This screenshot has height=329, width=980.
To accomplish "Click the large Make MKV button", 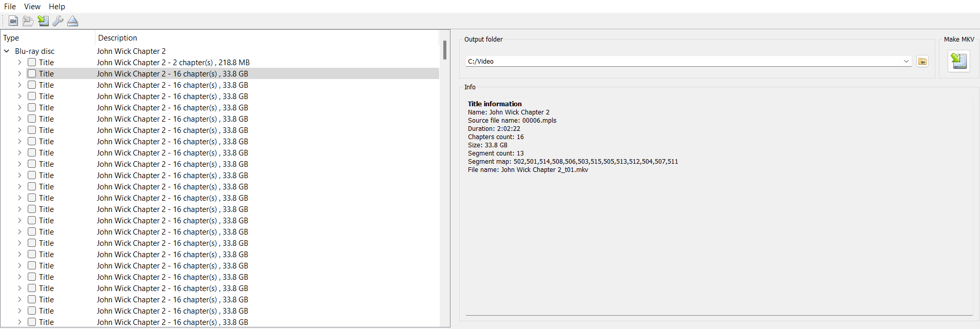I will tap(958, 61).
